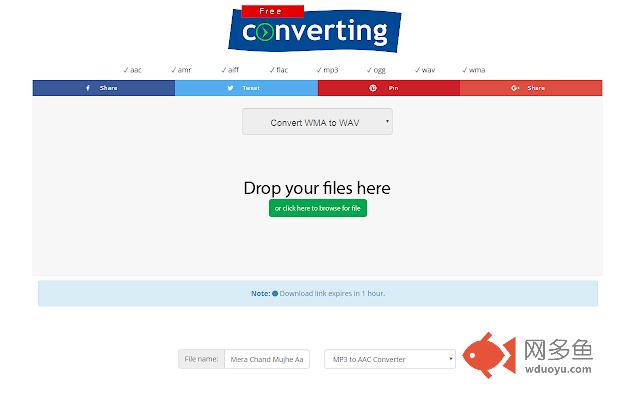
Task: Select the flac format link
Action: 279,70
